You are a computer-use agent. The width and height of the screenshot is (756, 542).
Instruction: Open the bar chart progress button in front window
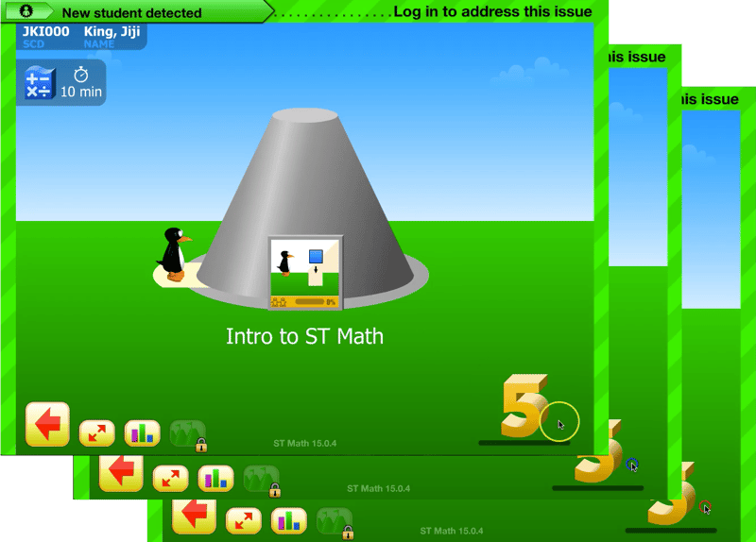[x=143, y=432]
